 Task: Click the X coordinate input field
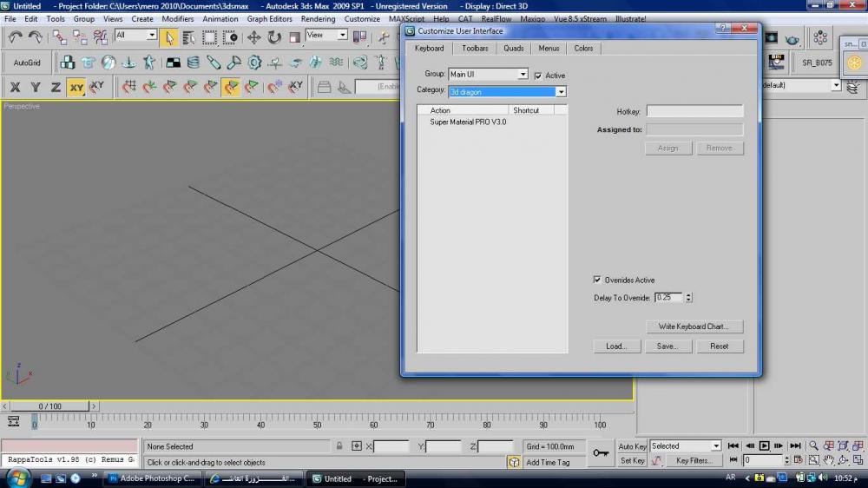(x=391, y=446)
